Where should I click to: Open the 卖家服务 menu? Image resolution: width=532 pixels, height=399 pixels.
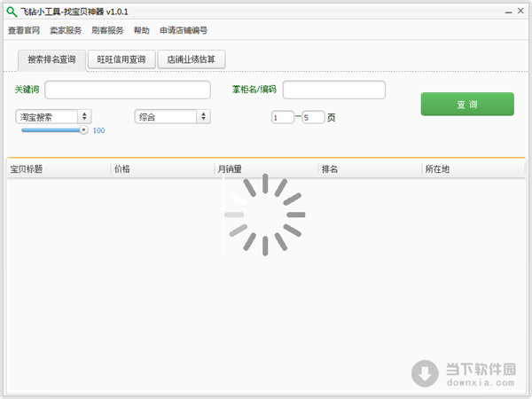point(66,30)
